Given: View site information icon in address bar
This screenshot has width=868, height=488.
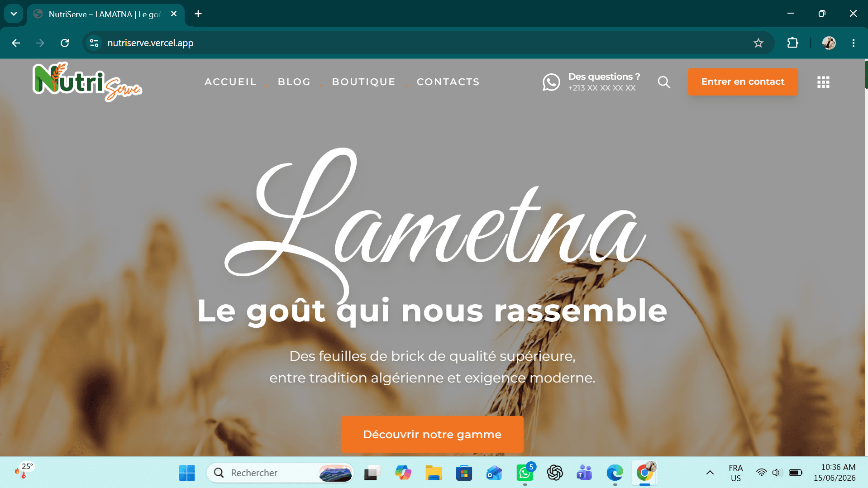Looking at the screenshot, I should point(94,43).
